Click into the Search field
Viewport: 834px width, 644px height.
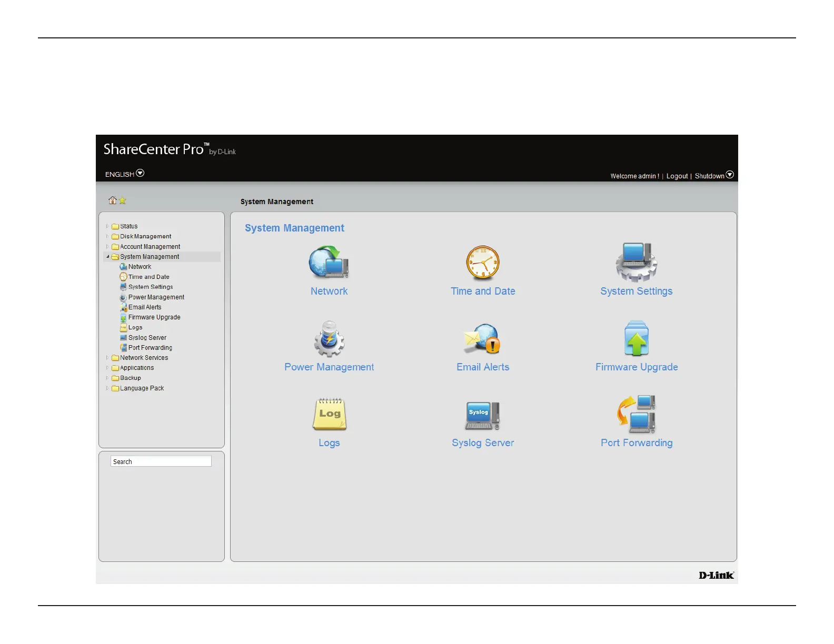161,461
